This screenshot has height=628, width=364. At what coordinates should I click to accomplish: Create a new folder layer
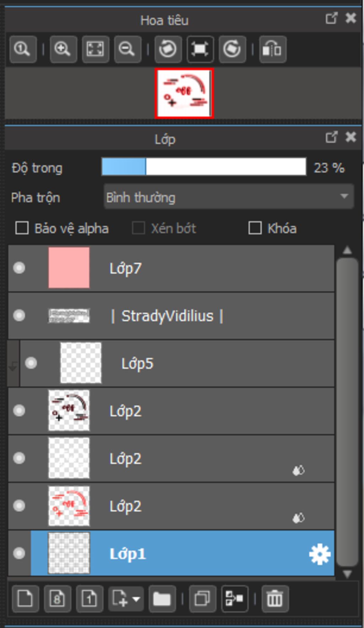coord(162,599)
